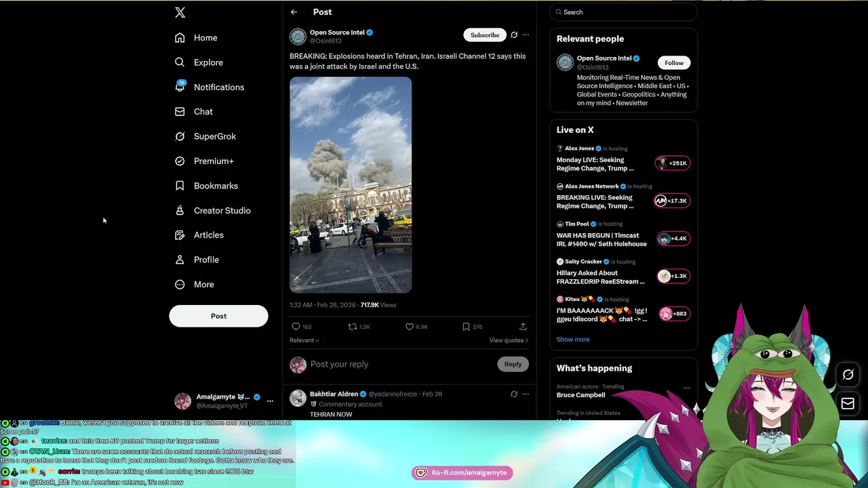Click +251K listener badge

coord(673,163)
